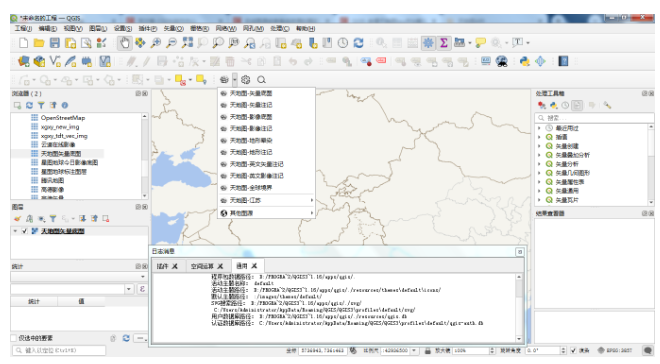
Task: Click the Zoom In magnifier icon
Action: [x=156, y=43]
